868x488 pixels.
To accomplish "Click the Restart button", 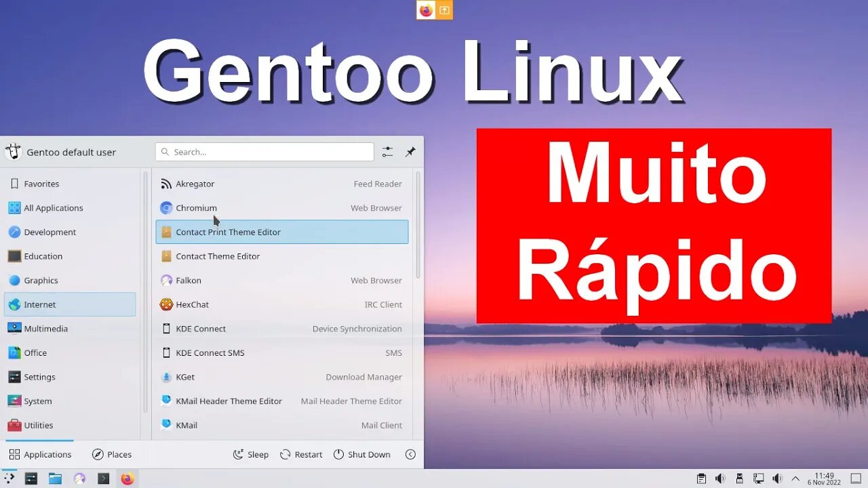I will pyautogui.click(x=301, y=455).
